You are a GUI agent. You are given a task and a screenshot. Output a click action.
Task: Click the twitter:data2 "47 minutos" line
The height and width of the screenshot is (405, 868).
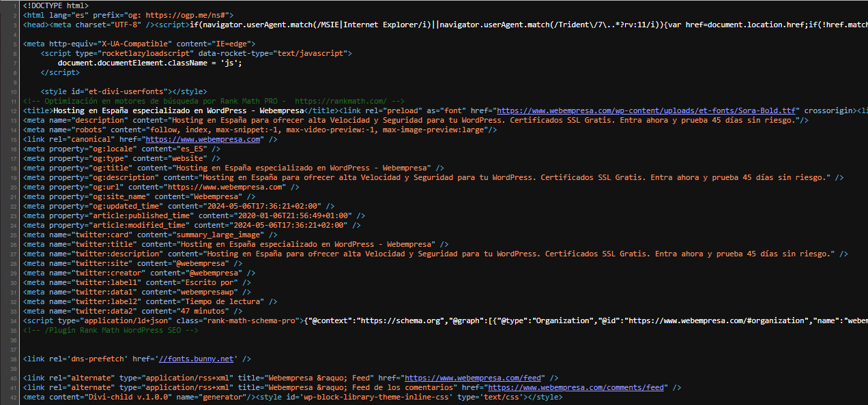point(132,311)
